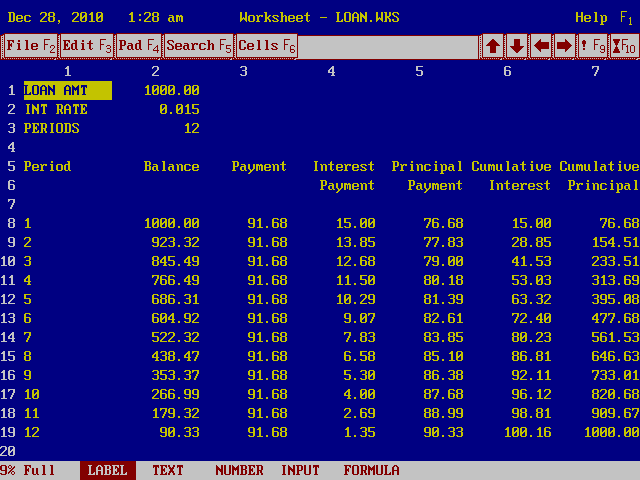The height and width of the screenshot is (480, 640).
Task: Click principal payment value 85.10
Action: (443, 356)
